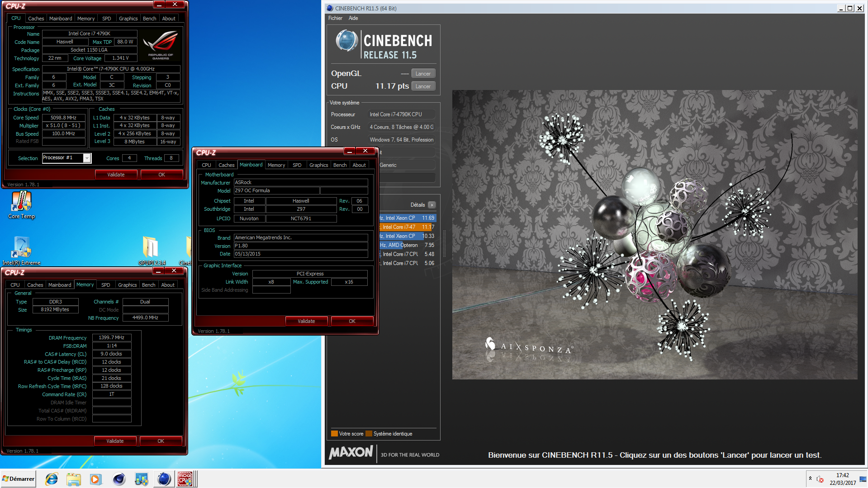
Task: Go to Mainboard tab in CPU-Z Memory window
Action: [60, 285]
